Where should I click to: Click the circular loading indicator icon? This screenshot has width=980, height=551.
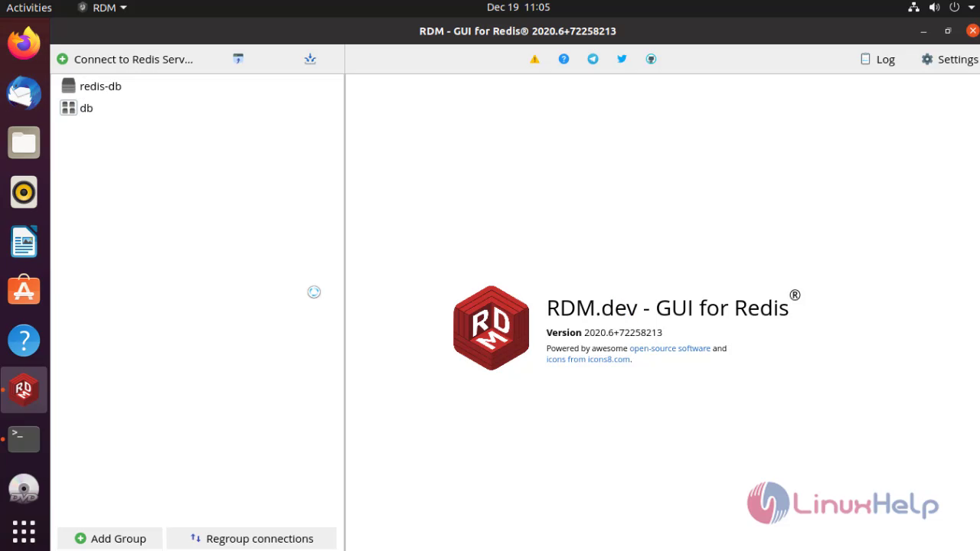click(x=314, y=292)
